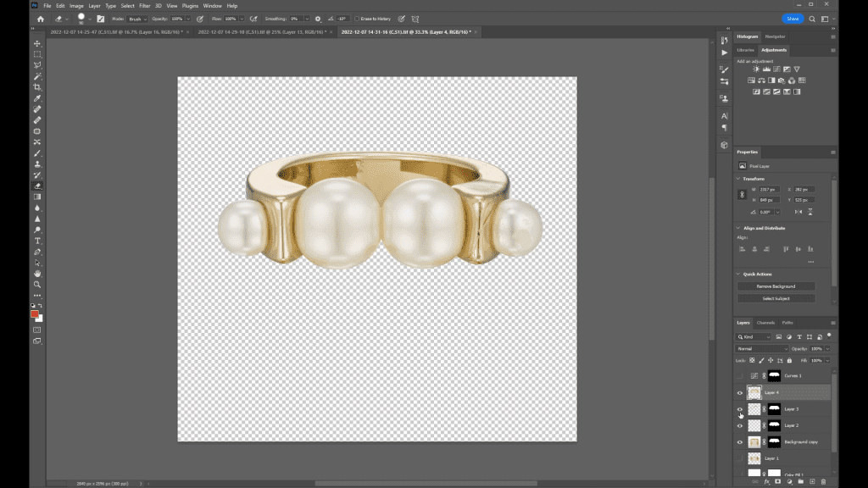
Task: Select the Rectangular Marquee tool
Action: tap(37, 54)
